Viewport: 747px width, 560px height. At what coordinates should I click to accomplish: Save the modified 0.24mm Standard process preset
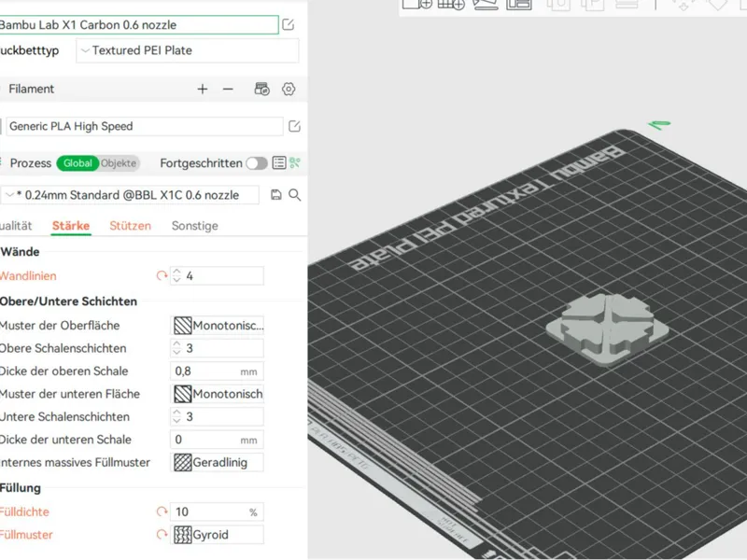point(275,195)
